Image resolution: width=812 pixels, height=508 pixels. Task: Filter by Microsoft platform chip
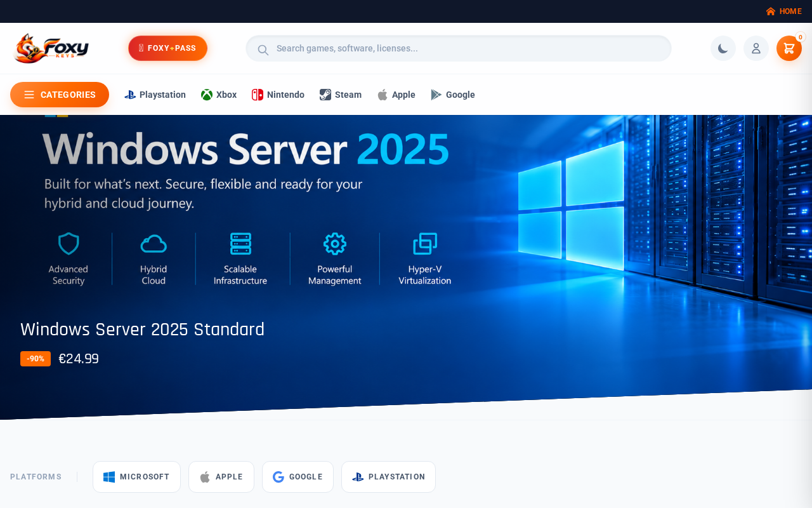point(136,477)
